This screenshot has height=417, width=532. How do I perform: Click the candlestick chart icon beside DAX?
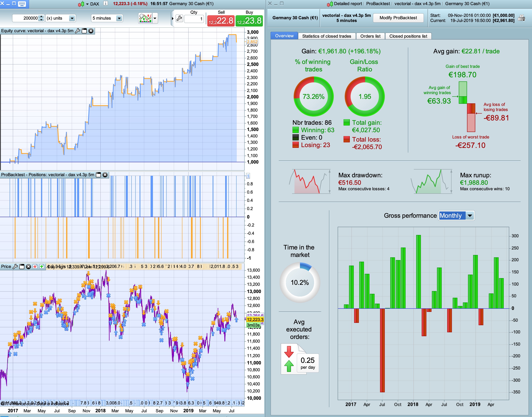tap(81, 4)
